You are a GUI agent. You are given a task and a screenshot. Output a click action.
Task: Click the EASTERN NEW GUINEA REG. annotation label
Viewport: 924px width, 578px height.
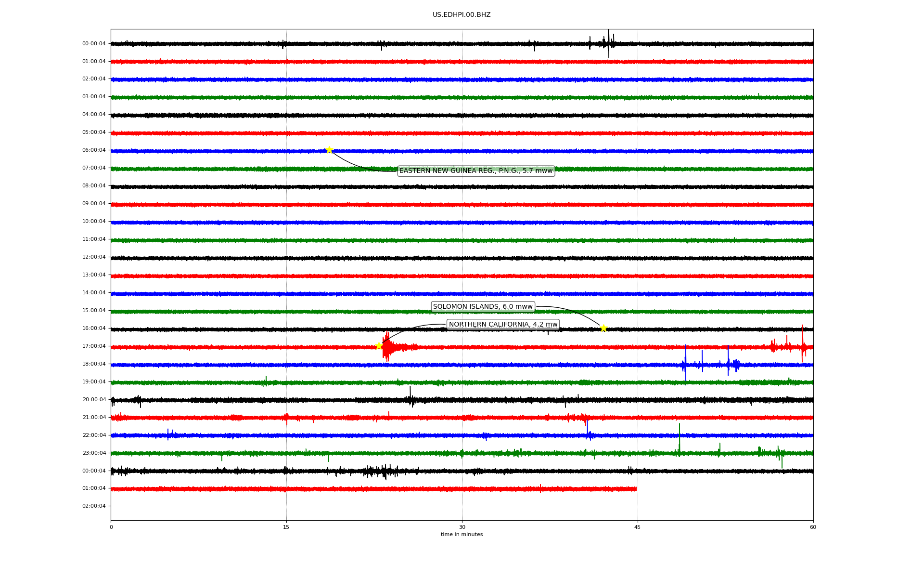pyautogui.click(x=476, y=171)
